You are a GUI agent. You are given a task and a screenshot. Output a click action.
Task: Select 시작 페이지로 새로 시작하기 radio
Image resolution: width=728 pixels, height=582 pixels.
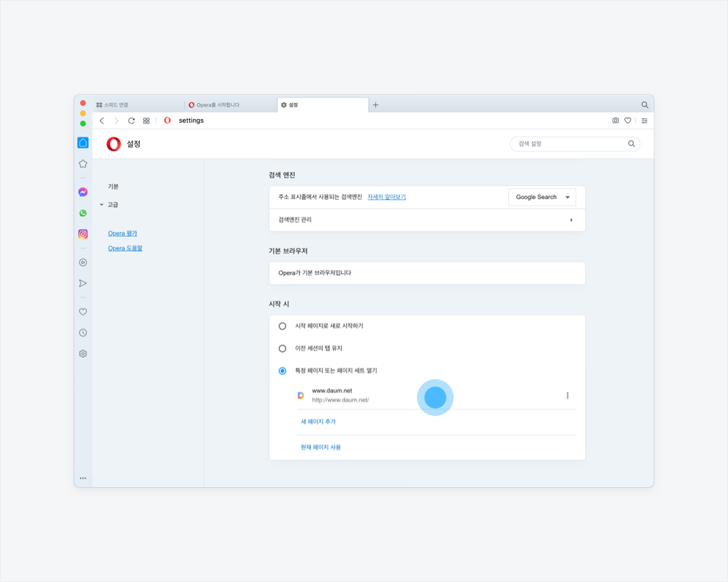tap(282, 326)
